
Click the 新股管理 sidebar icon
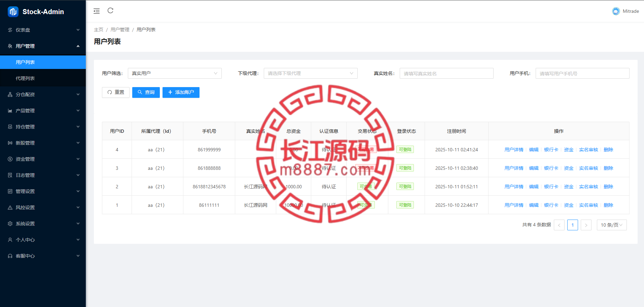coord(10,143)
